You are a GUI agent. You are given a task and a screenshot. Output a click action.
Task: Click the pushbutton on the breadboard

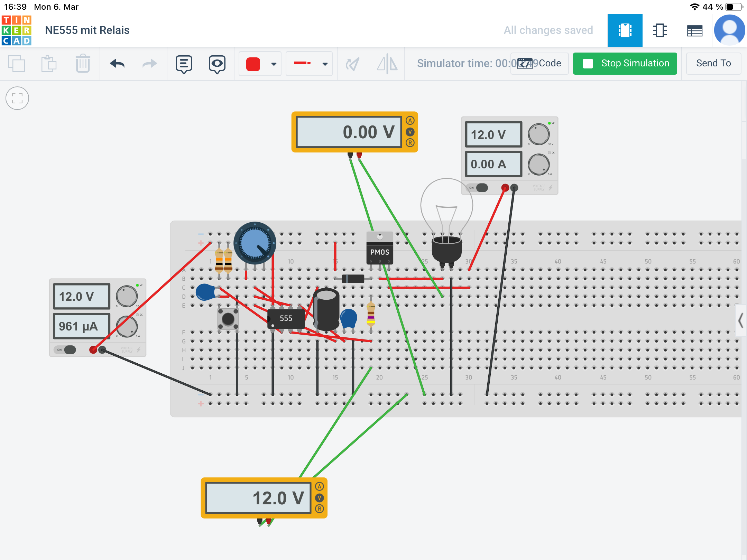[x=228, y=319]
